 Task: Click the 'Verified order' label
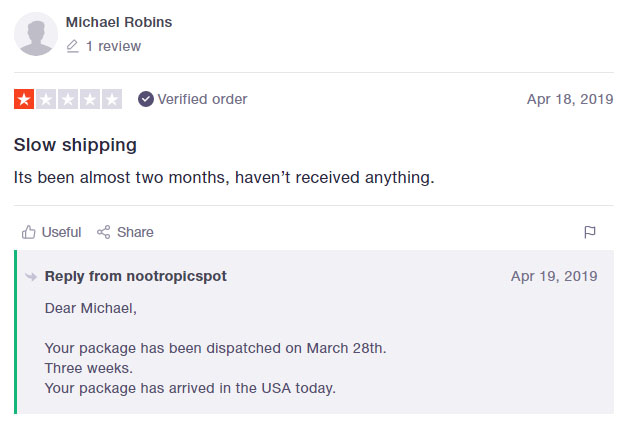tap(202, 99)
